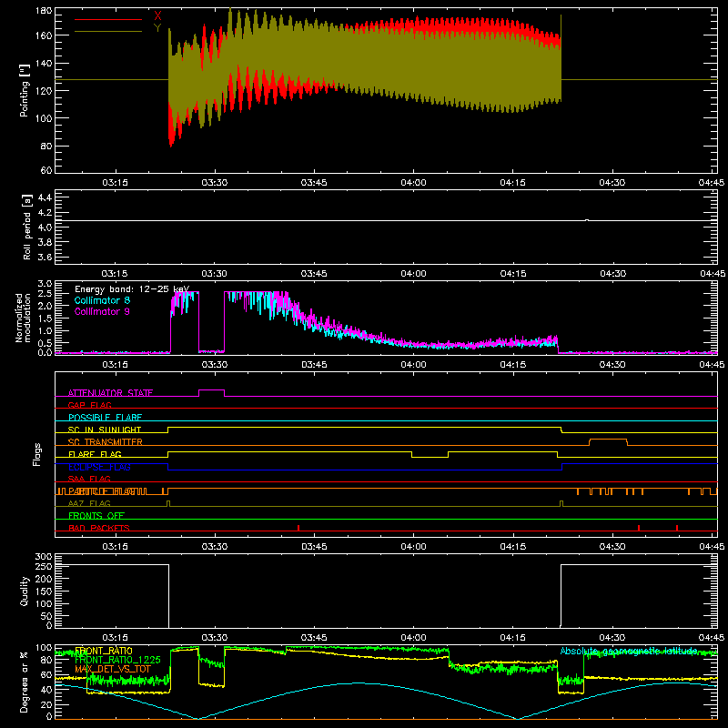Viewport: 728px width, 728px height.
Task: Click the red X legend label
Action: tap(157, 16)
